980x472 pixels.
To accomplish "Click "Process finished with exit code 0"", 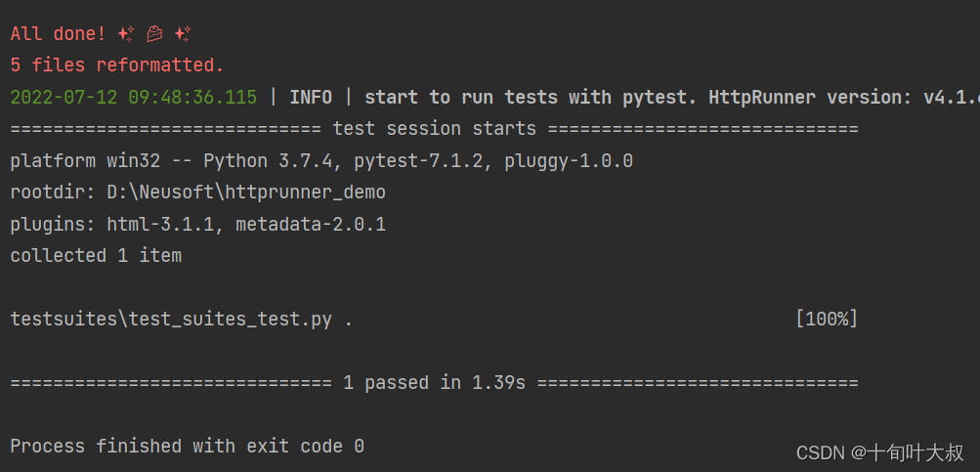I will [x=188, y=447].
